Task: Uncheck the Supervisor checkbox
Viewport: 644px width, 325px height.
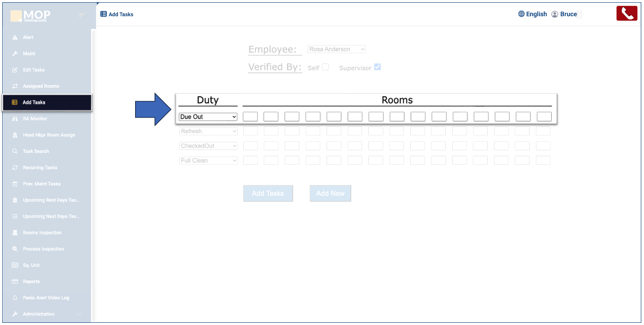Action: coord(377,67)
